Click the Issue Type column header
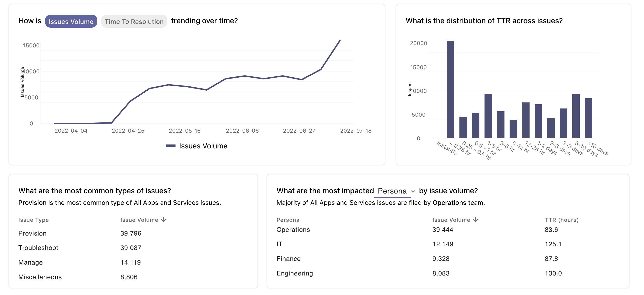Viewport: 644px width, 295px height. click(x=33, y=220)
